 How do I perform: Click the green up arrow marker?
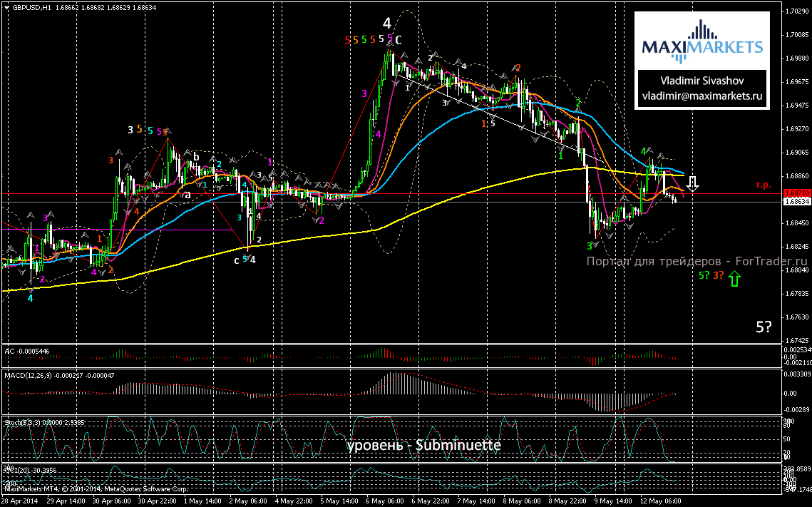pos(734,280)
